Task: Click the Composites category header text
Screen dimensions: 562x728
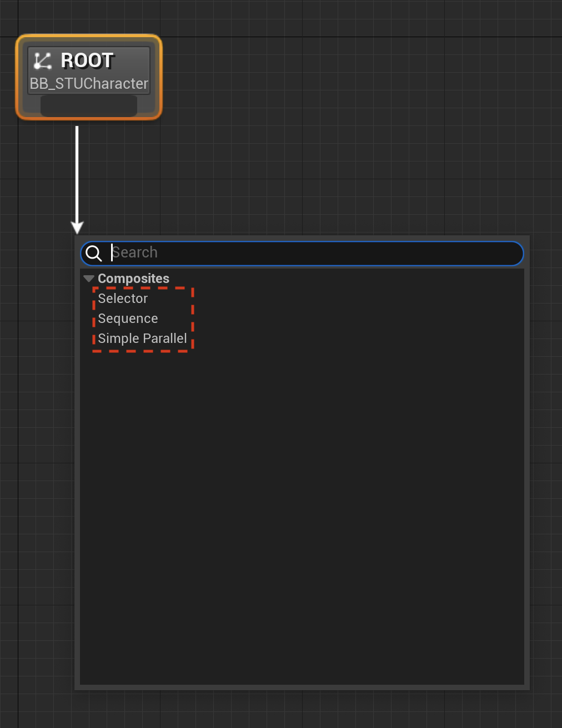Action: (133, 279)
